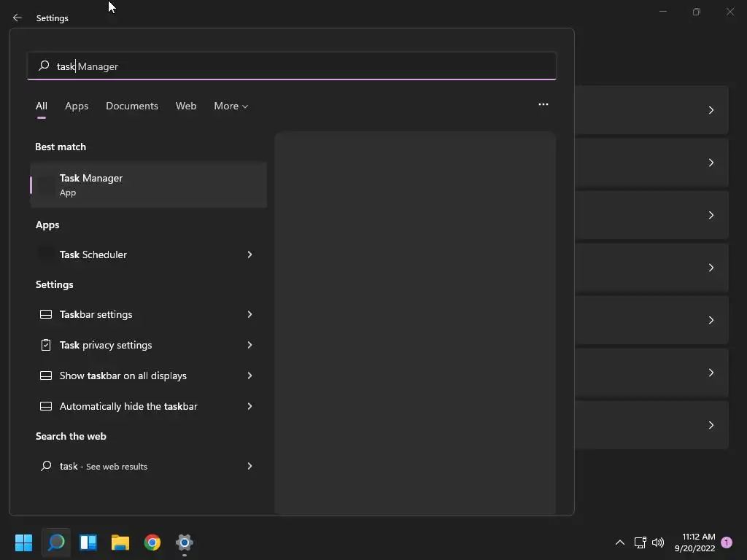Expand the More filter dropdown
Viewport: 747px width, 560px height.
(231, 106)
